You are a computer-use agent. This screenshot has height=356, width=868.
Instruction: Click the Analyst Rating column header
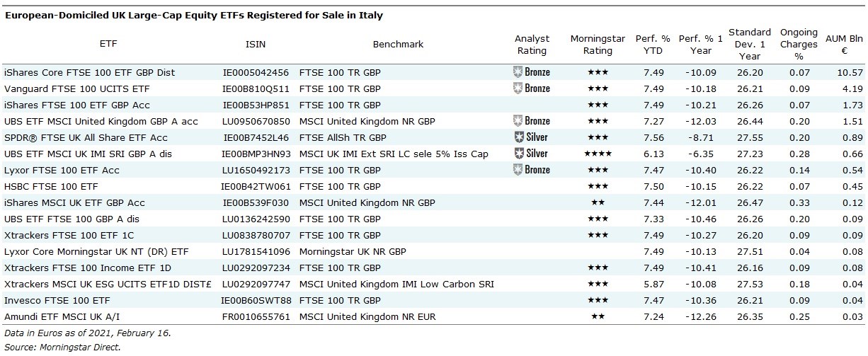pyautogui.click(x=532, y=45)
